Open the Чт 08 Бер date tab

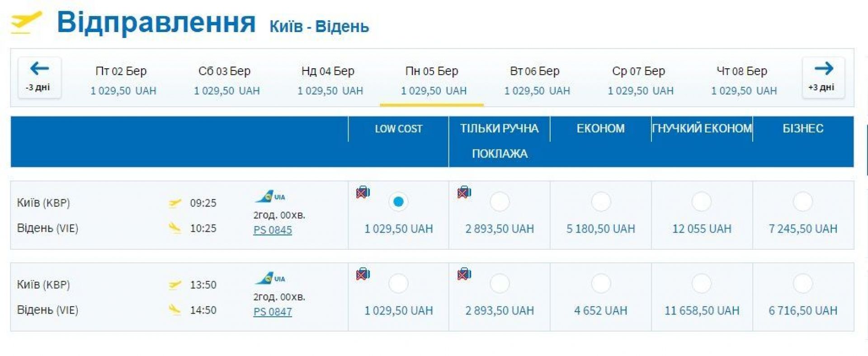pyautogui.click(x=744, y=80)
